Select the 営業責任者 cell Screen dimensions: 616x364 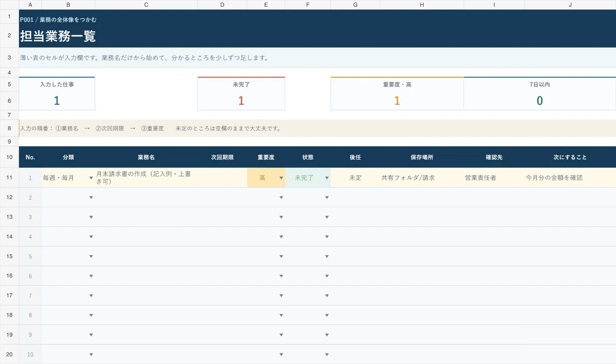(x=494, y=178)
